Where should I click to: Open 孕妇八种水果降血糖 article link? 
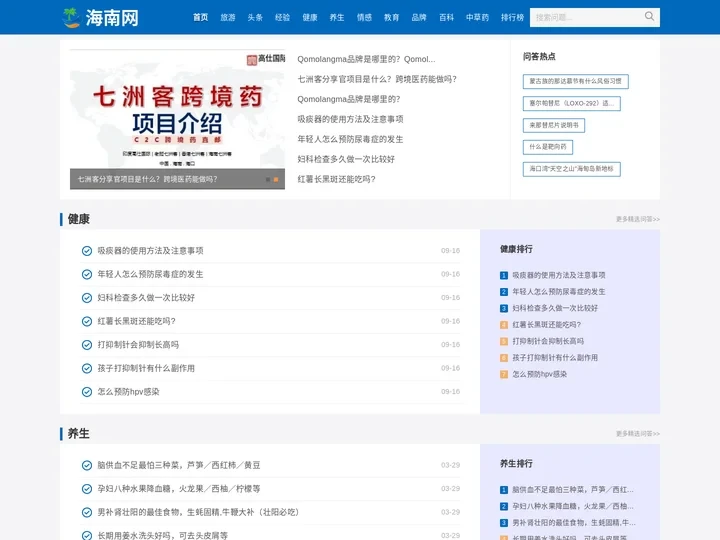[179, 489]
